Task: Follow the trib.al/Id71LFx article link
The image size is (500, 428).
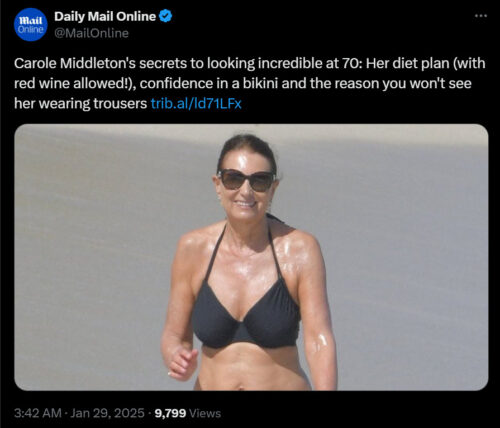Action: point(196,104)
